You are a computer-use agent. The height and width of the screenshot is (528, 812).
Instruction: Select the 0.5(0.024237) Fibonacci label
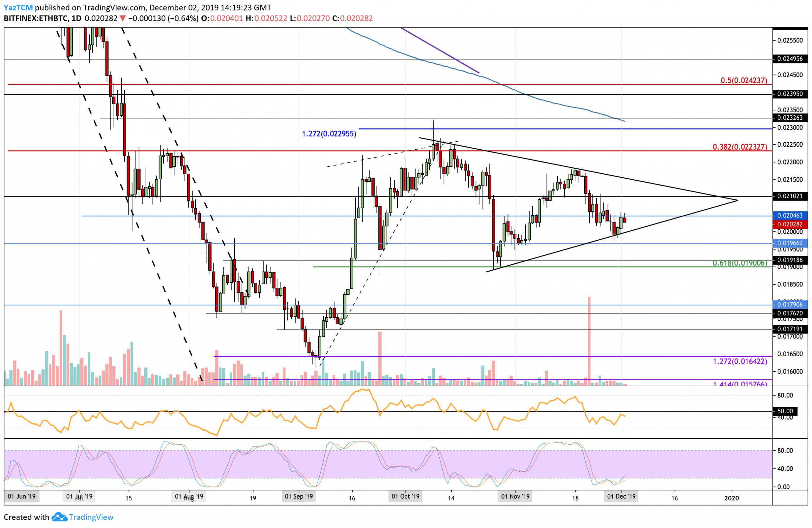744,80
